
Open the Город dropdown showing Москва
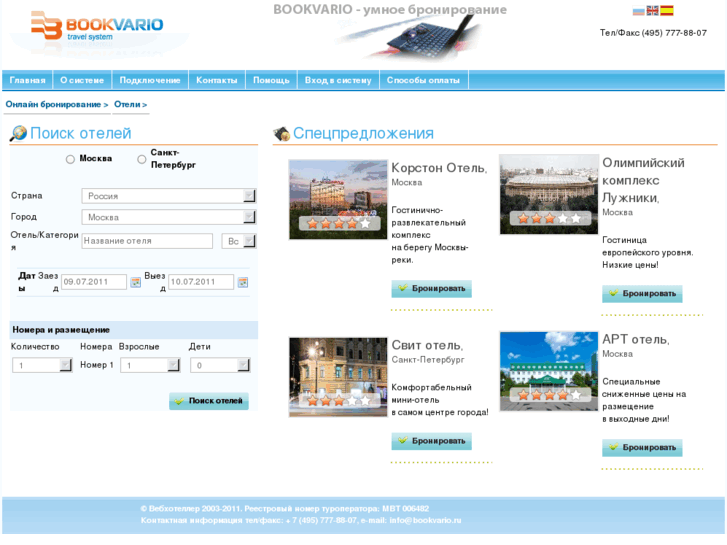pyautogui.click(x=169, y=217)
